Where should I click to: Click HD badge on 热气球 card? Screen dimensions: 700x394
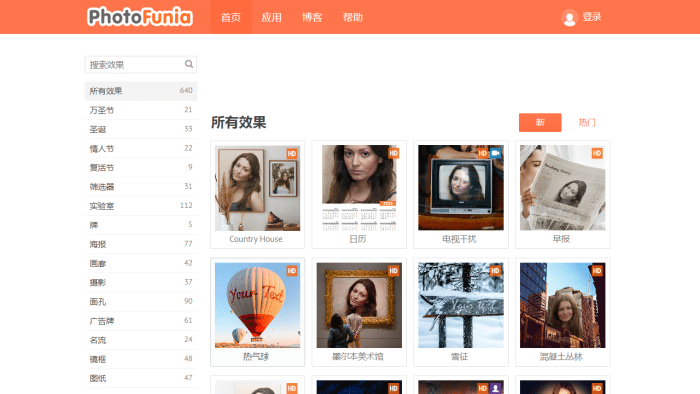point(292,271)
